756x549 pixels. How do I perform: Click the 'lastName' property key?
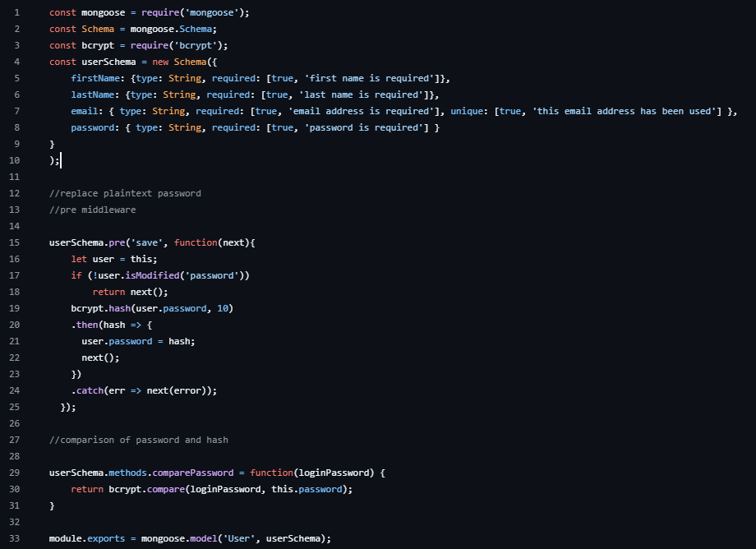click(93, 95)
